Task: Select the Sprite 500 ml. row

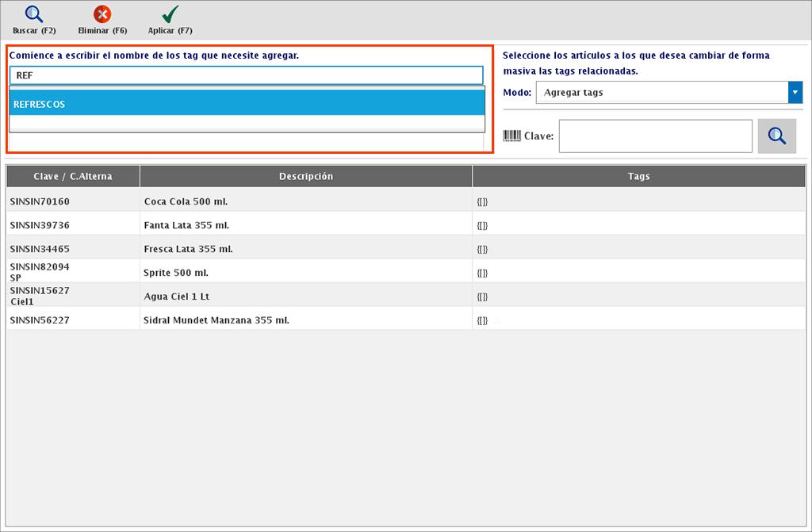Action: pos(306,273)
